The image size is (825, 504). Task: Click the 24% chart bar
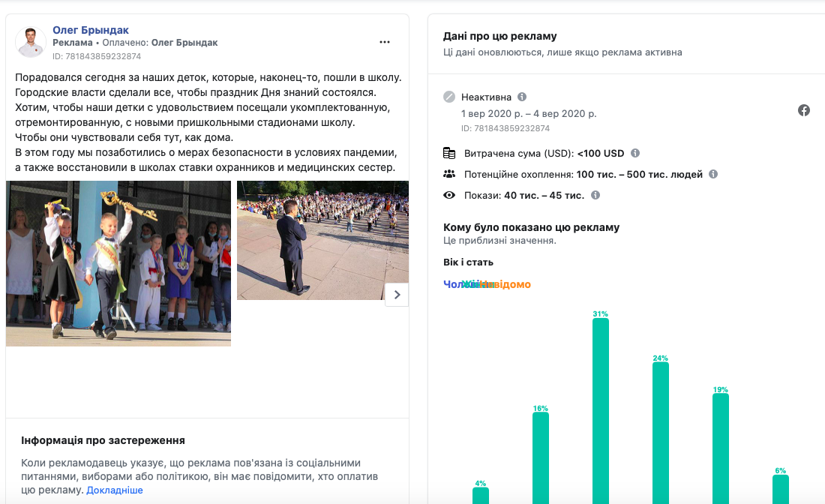pos(660,433)
